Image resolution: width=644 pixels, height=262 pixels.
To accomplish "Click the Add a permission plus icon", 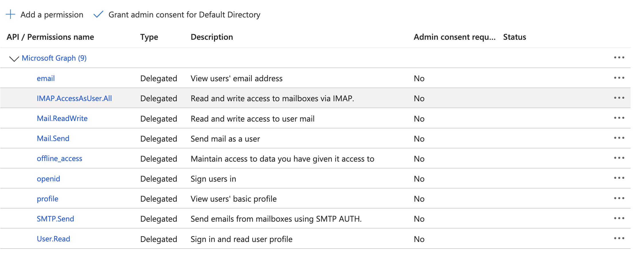I will (11, 14).
